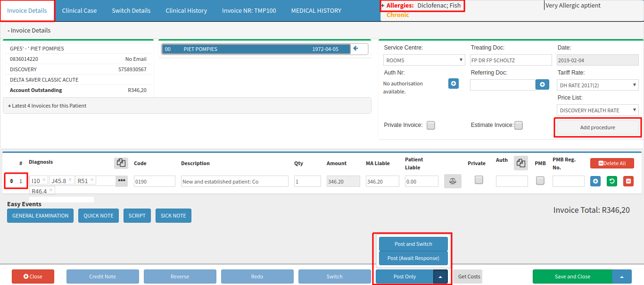Add an authorisation number with the plus icon

(x=454, y=84)
